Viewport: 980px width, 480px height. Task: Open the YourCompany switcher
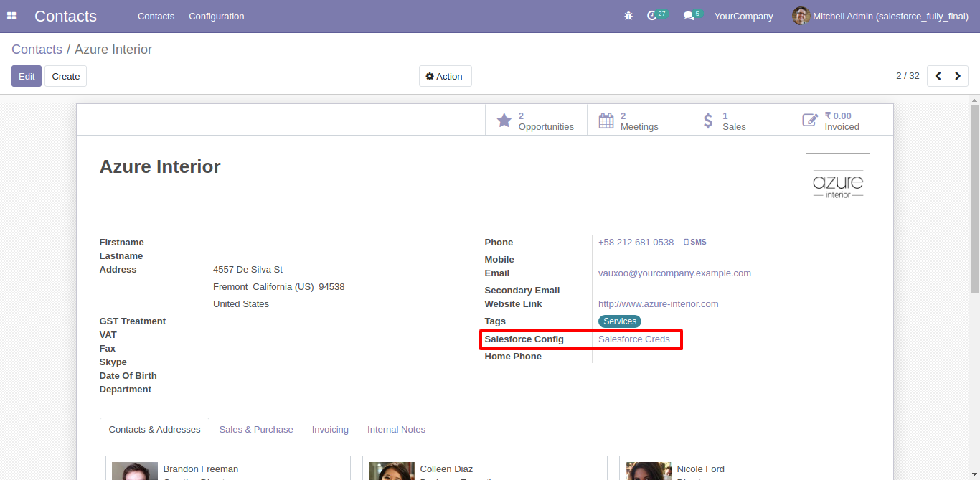click(x=743, y=16)
